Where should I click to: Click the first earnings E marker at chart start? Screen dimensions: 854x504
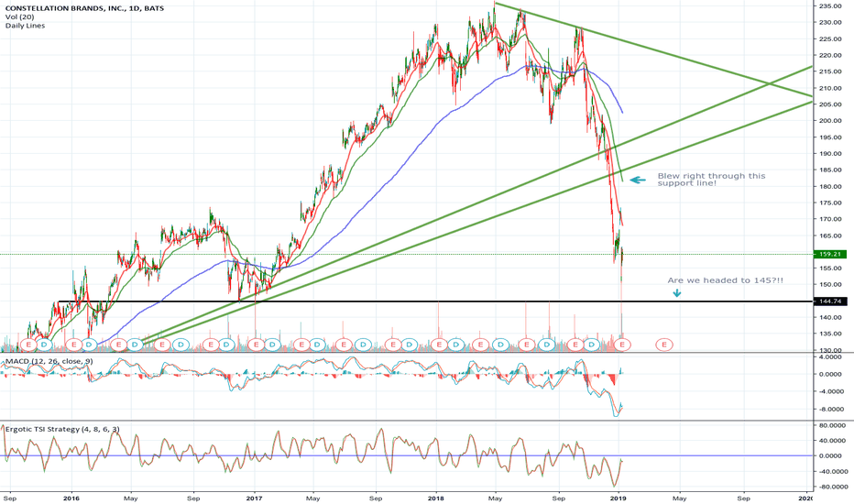coord(28,345)
